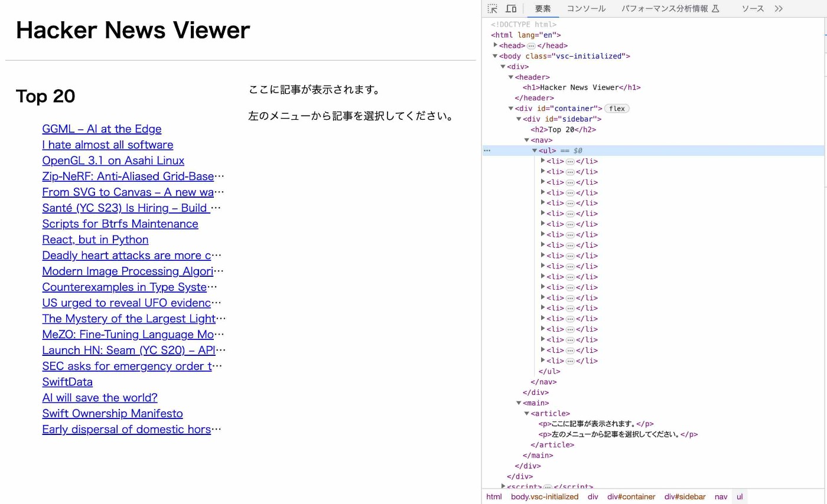Open the GGML – AI at the Edge link
The height and width of the screenshot is (504, 827).
(102, 129)
